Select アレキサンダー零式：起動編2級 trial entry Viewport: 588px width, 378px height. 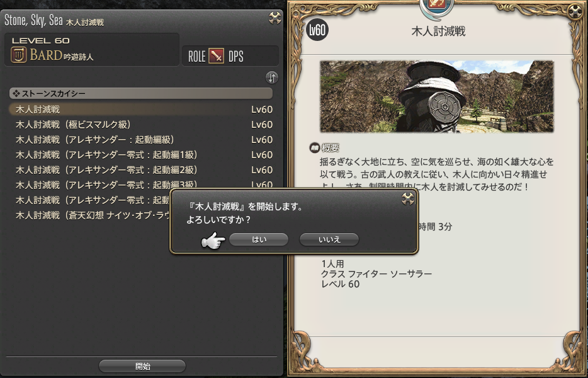click(x=141, y=170)
